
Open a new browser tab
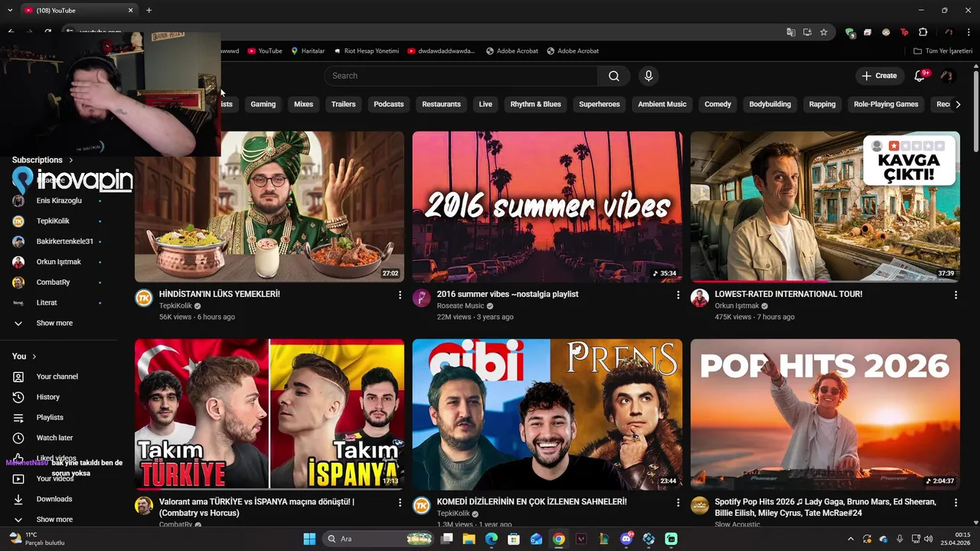point(149,10)
